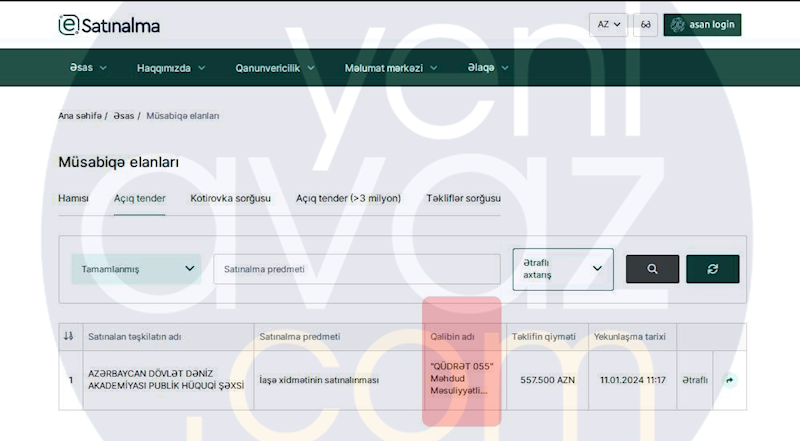The image size is (800, 441).
Task: Click Müsabiqə elanları breadcrumb text
Action: pos(183,116)
